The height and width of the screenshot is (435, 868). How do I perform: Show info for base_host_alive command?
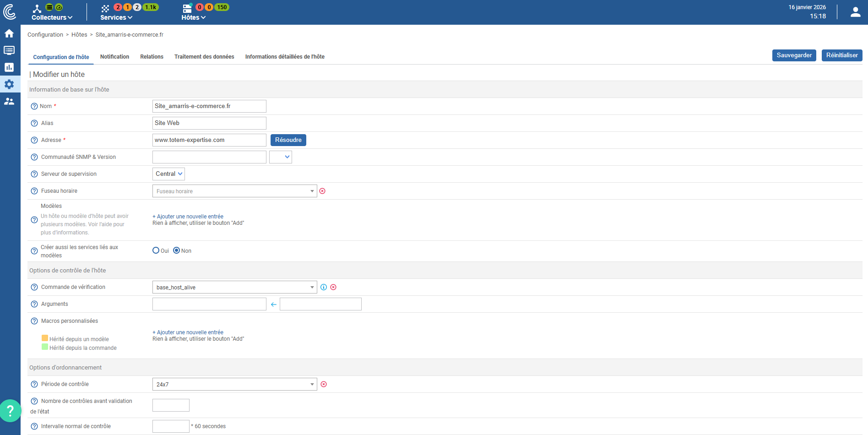tap(324, 287)
